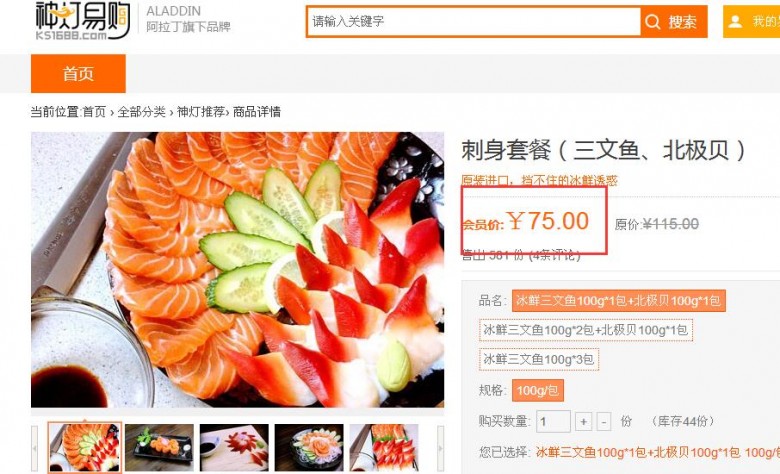The image size is (780, 474).
Task: View the sushi roll plate thumbnail
Action: (159, 448)
